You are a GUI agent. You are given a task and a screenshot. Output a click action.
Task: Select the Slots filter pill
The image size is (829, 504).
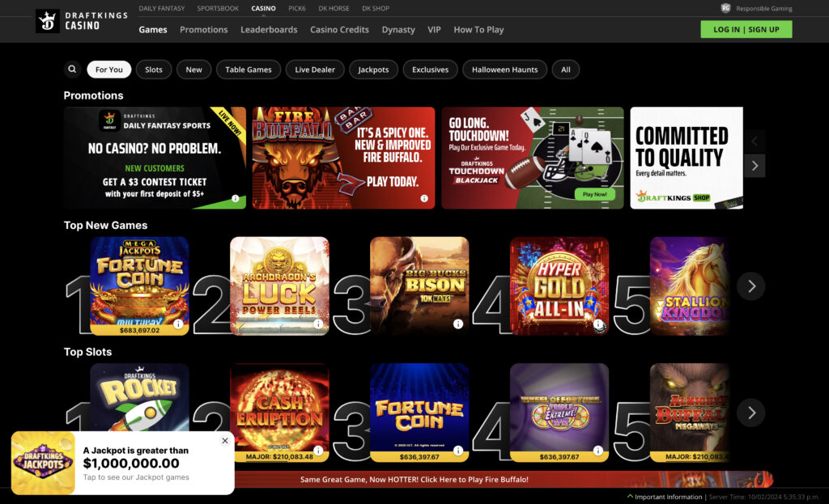click(x=153, y=70)
